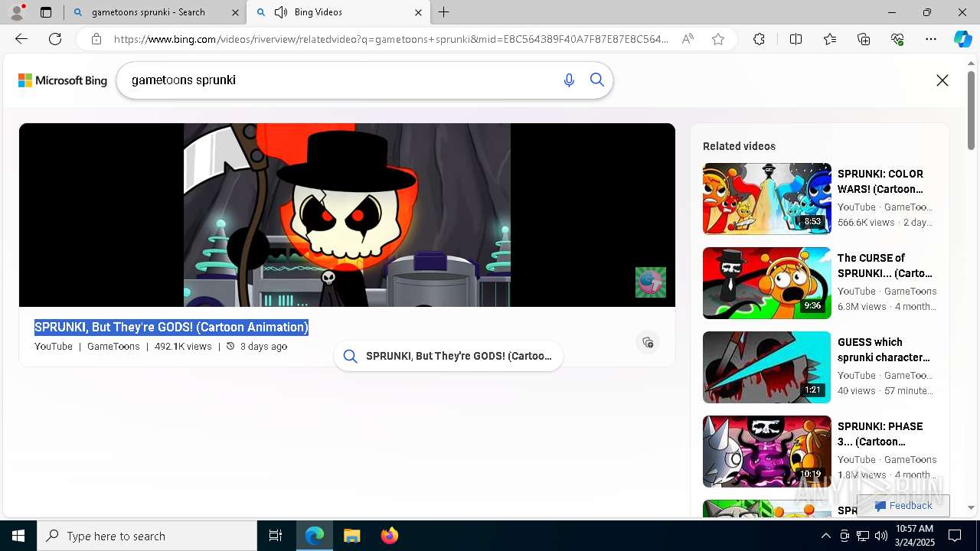Open Task View on the taskbar

click(x=276, y=536)
